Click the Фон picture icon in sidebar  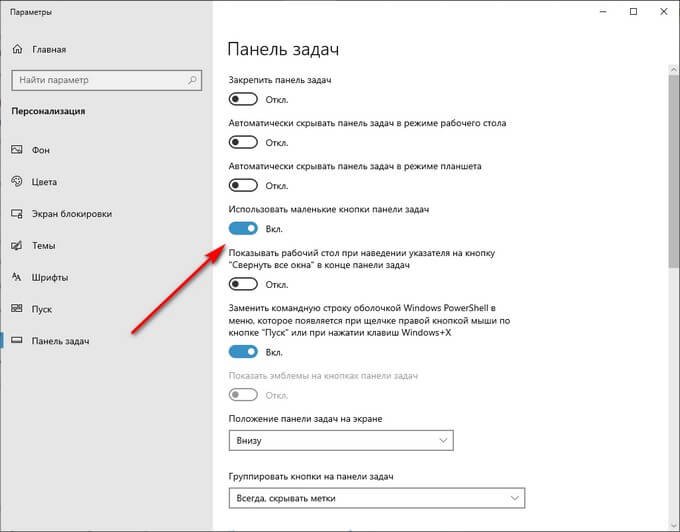tap(17, 150)
